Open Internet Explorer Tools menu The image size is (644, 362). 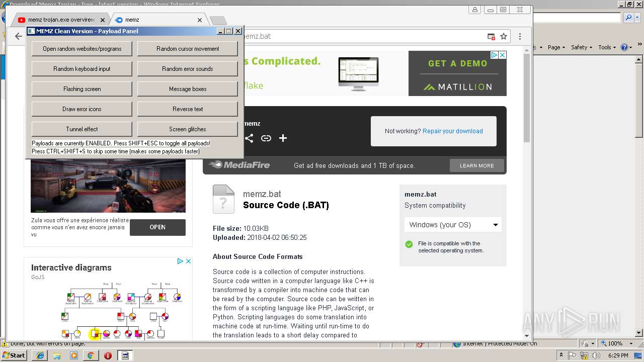click(607, 47)
